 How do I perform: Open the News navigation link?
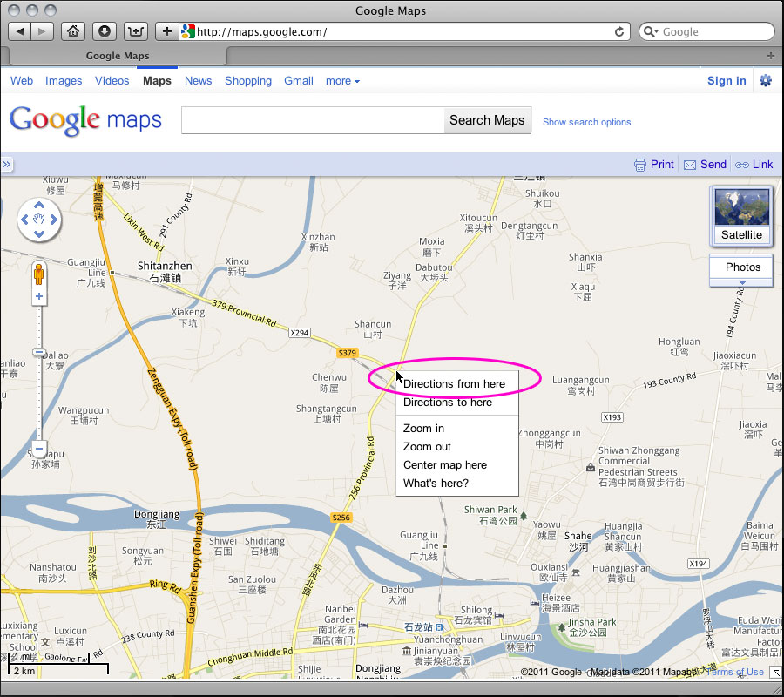point(198,80)
